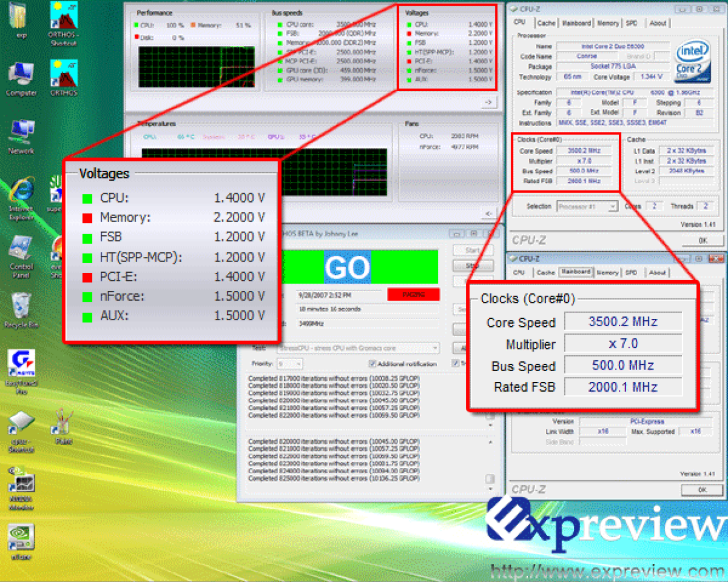
Task: Launch the ORTHOS - Shortcut desktop icon
Action: point(64,23)
